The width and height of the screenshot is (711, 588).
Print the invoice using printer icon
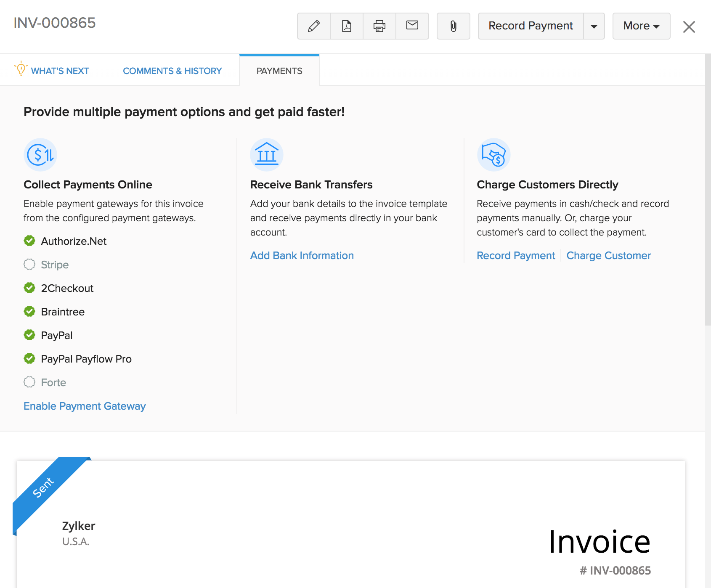(379, 26)
